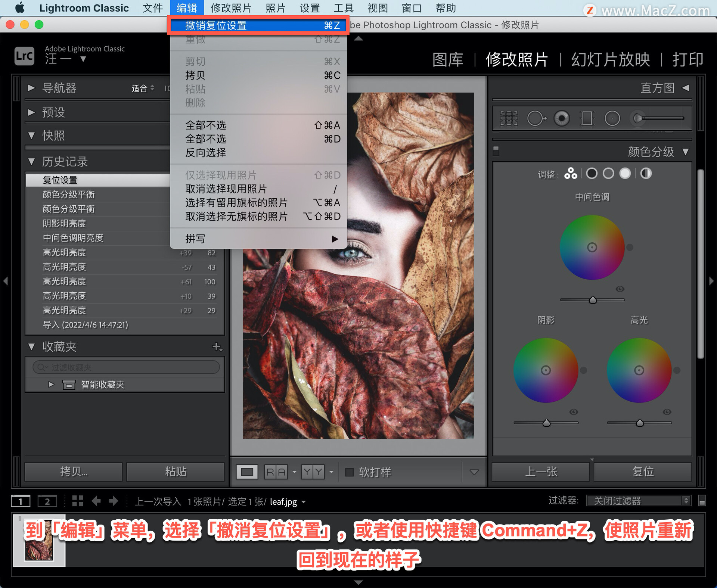Viewport: 717px width, 588px height.
Task: Select the Spot Removal tool icon
Action: click(x=537, y=119)
